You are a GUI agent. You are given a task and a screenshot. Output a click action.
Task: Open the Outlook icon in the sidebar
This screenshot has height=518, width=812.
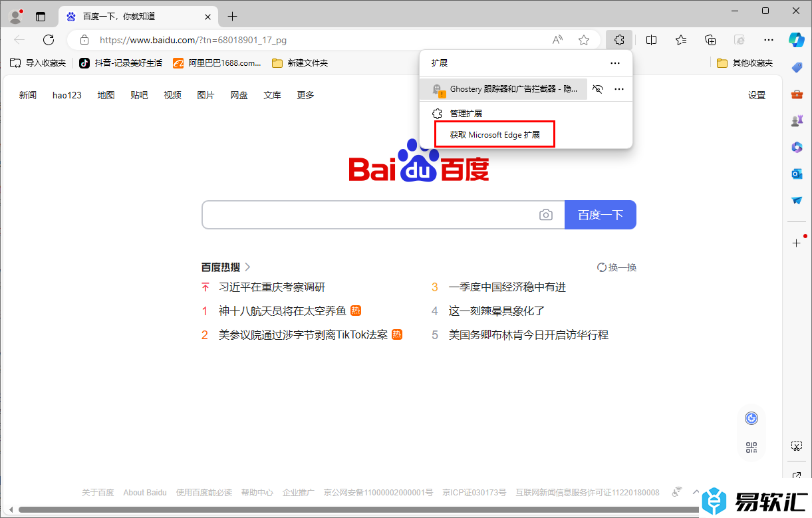tap(797, 174)
